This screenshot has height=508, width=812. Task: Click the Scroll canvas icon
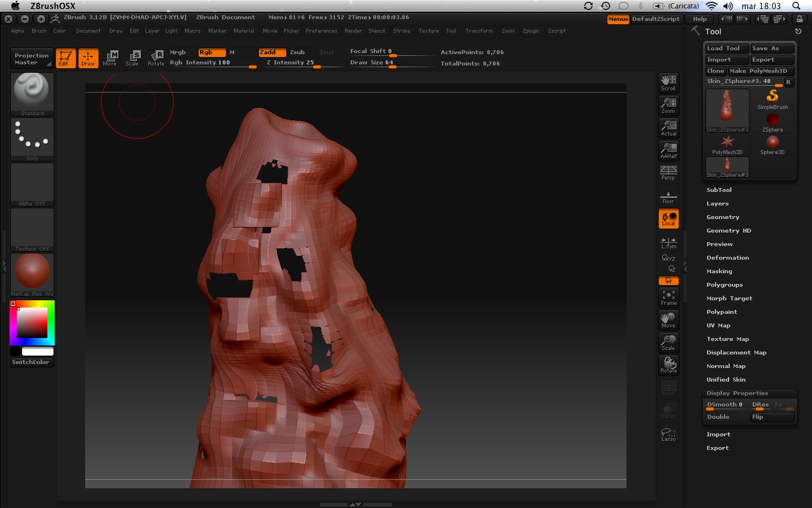[x=668, y=82]
